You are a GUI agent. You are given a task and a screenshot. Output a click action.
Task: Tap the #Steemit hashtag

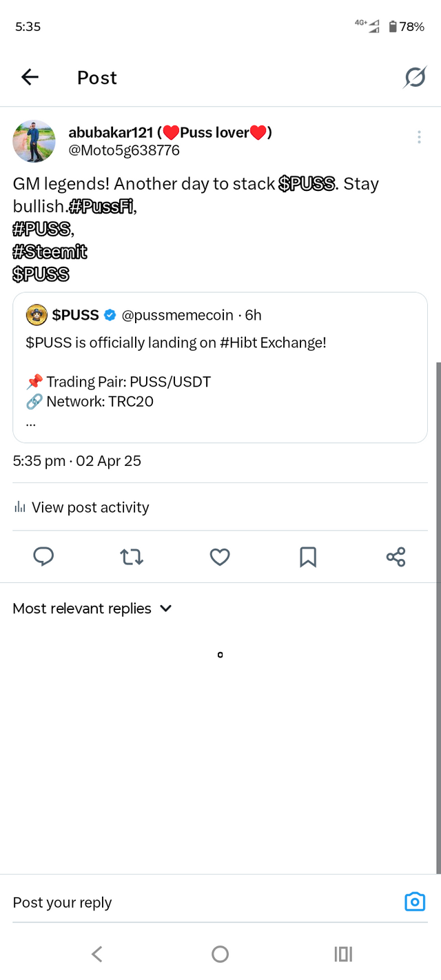coord(50,252)
